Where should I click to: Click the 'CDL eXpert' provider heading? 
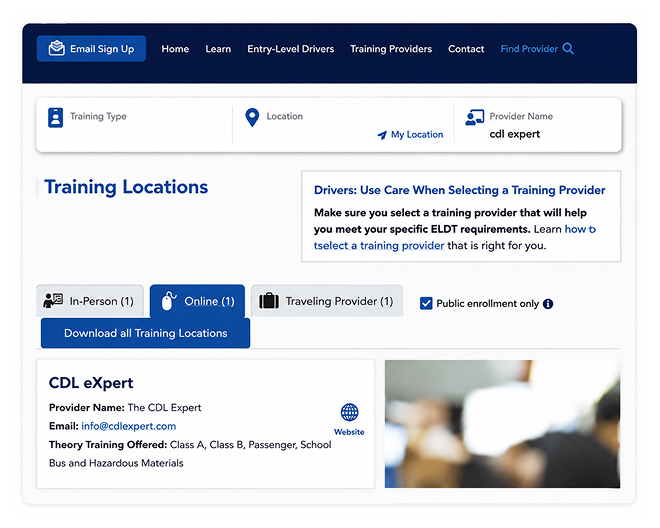tap(91, 383)
